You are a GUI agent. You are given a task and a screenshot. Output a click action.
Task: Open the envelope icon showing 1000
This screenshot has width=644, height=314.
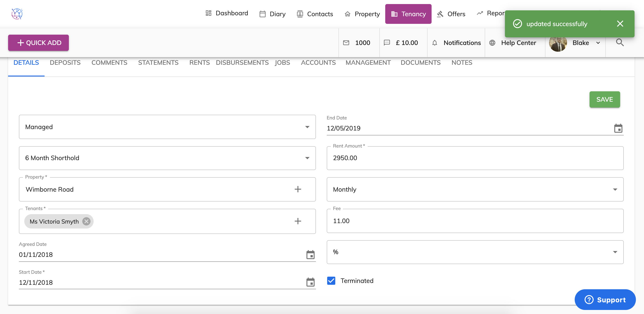coord(346,43)
